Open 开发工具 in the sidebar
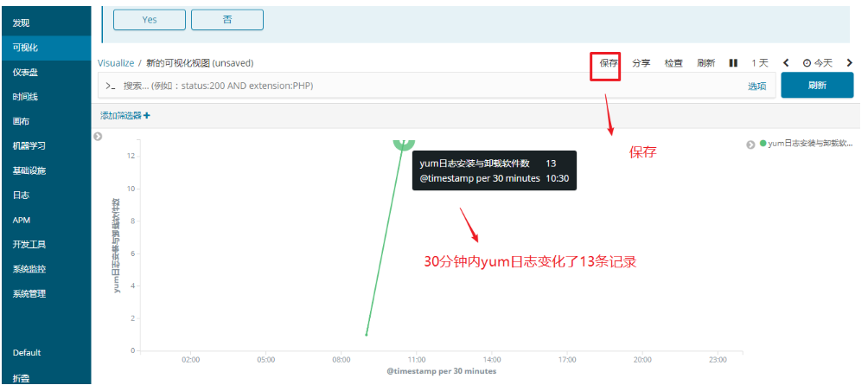Image resolution: width=868 pixels, height=385 pixels. [29, 244]
